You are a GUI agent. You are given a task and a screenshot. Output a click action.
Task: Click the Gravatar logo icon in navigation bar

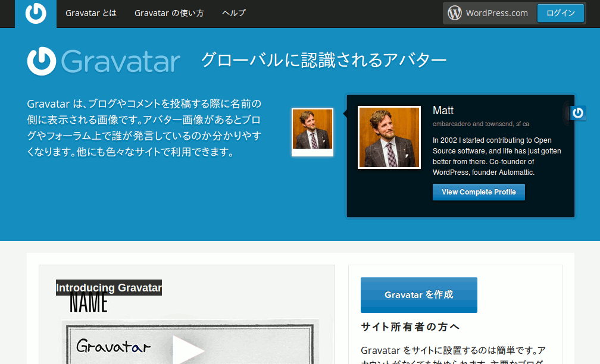tap(36, 13)
